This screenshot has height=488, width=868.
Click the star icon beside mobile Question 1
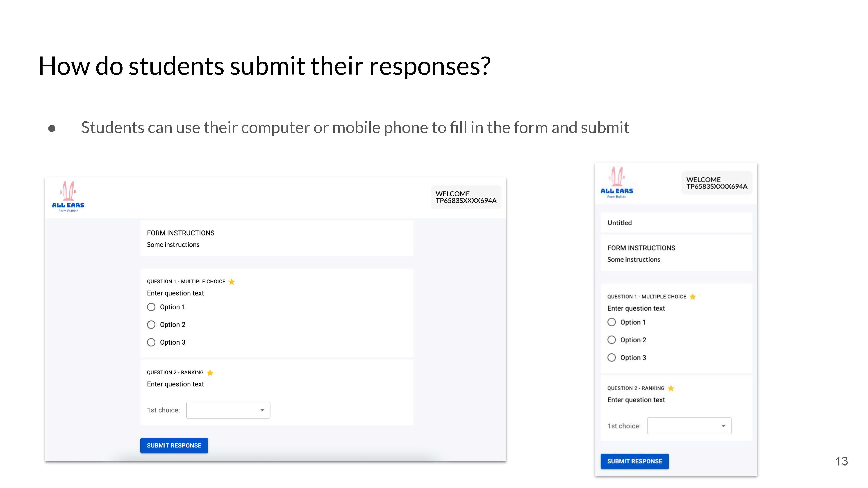[693, 297]
